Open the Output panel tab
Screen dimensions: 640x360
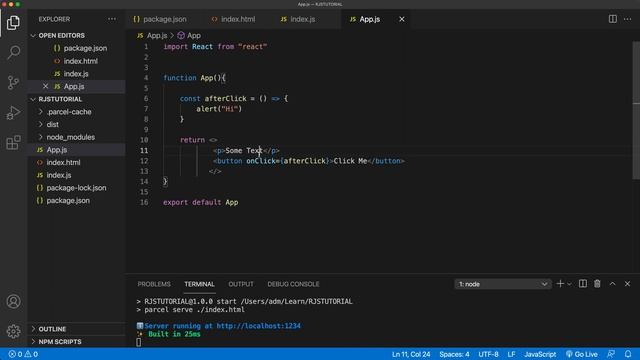tap(241, 284)
